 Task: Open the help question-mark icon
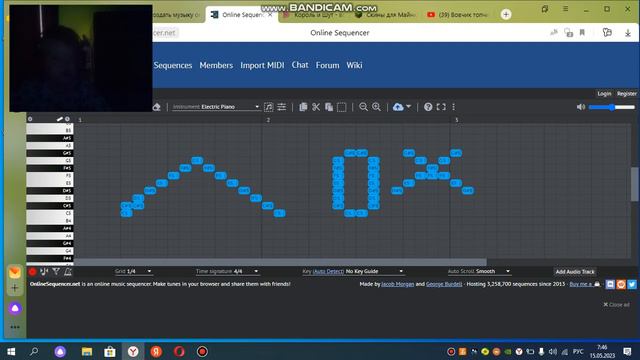click(x=428, y=107)
